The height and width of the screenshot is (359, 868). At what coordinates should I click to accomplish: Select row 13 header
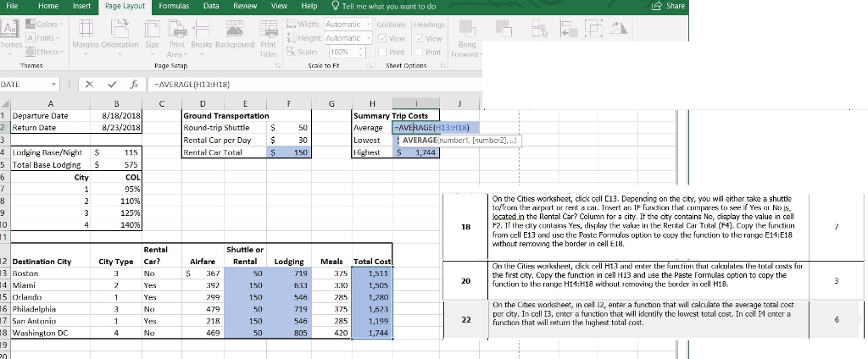[4, 273]
